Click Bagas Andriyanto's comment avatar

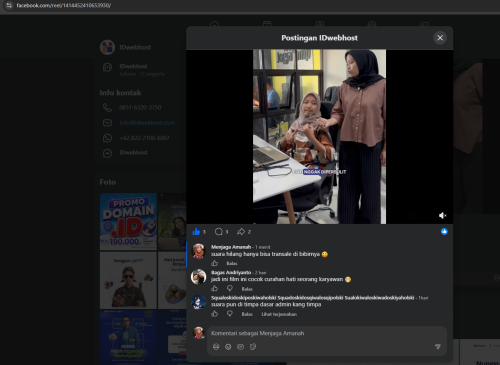(198, 276)
